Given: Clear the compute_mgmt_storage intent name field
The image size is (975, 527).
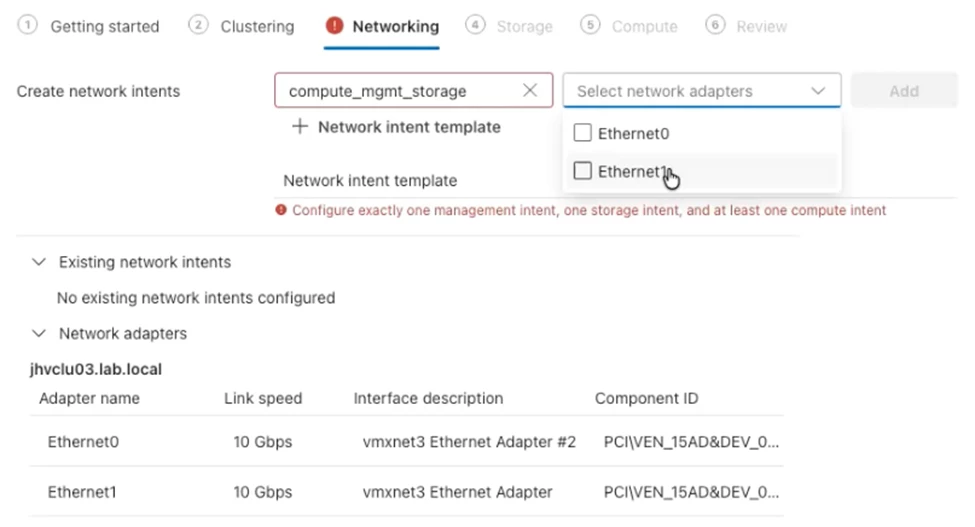Looking at the screenshot, I should tap(530, 91).
